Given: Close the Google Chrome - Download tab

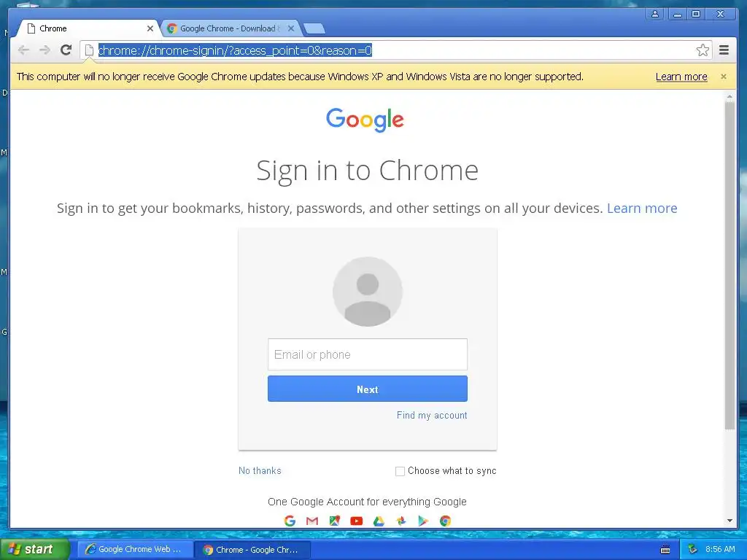Looking at the screenshot, I should pos(291,28).
